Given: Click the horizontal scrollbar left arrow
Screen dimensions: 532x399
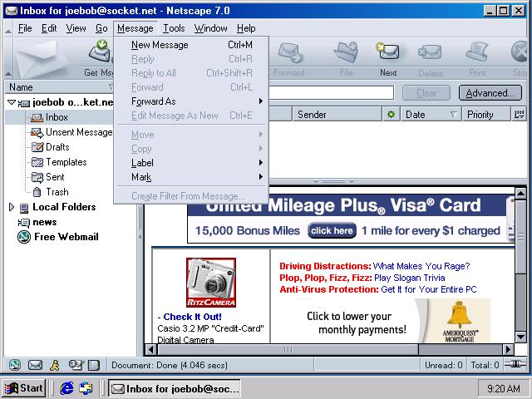Looking at the screenshot, I should (151, 349).
